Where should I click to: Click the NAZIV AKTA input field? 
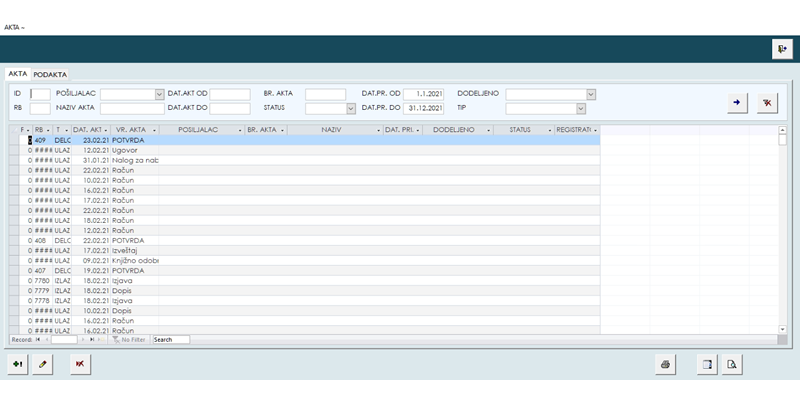click(x=132, y=108)
